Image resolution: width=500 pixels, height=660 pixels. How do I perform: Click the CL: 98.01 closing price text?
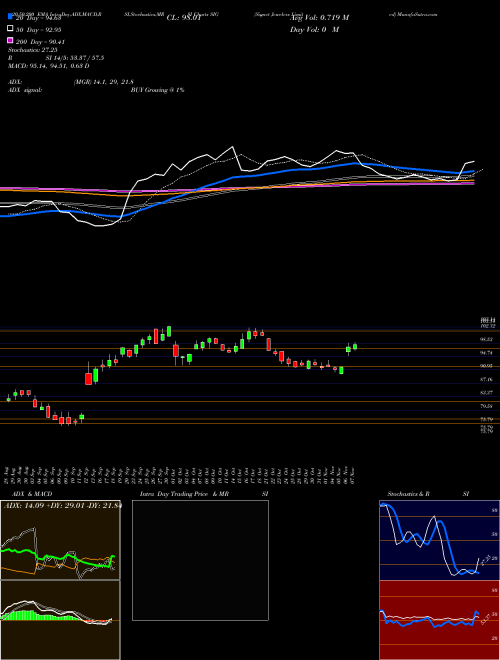[x=184, y=18]
